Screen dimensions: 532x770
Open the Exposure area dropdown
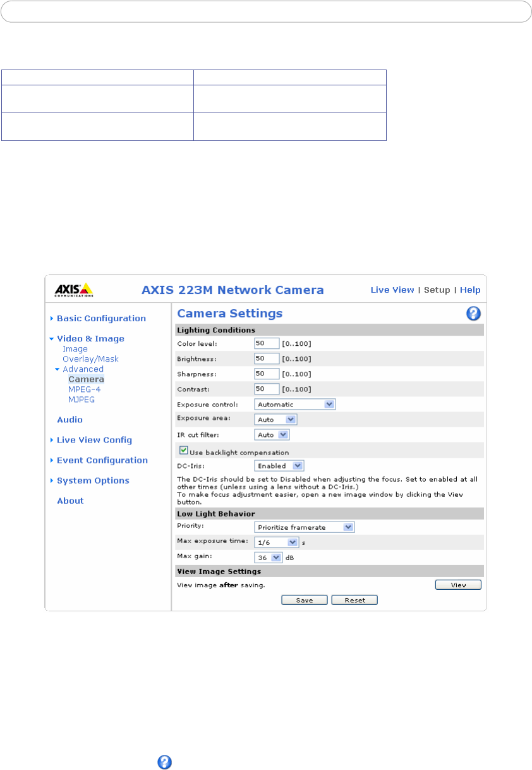tap(275, 419)
